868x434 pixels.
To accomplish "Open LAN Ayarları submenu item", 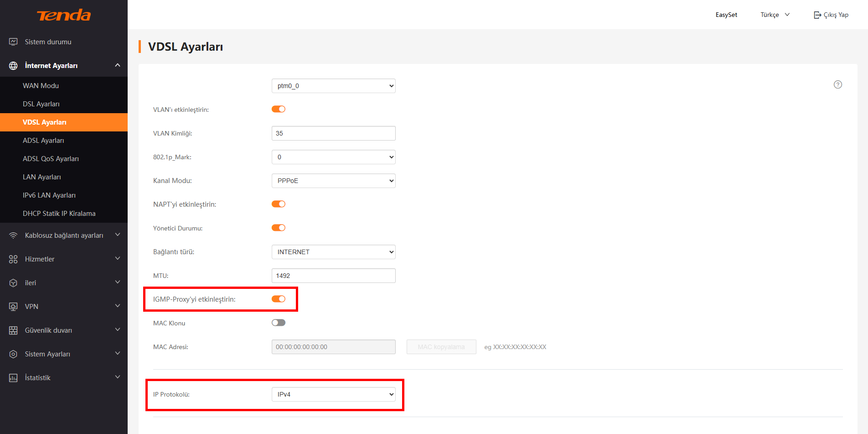I will [64, 177].
